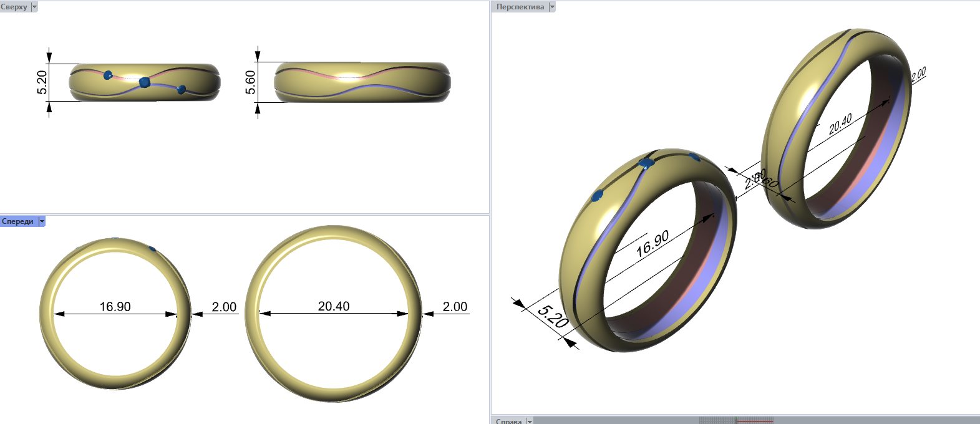The height and width of the screenshot is (424, 980).
Task: Click the 20.40 diameter dimension in front view
Action: point(334,306)
